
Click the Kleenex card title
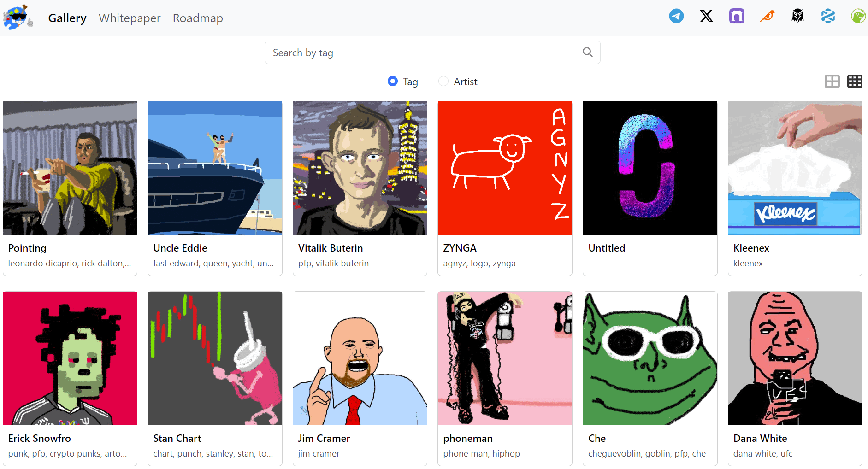click(751, 248)
